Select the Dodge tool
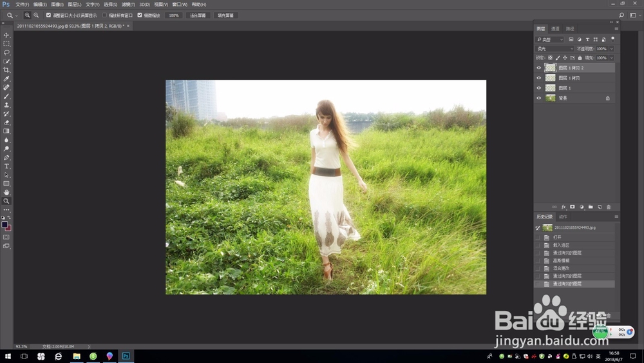Image resolution: width=644 pixels, height=363 pixels. click(x=6, y=149)
